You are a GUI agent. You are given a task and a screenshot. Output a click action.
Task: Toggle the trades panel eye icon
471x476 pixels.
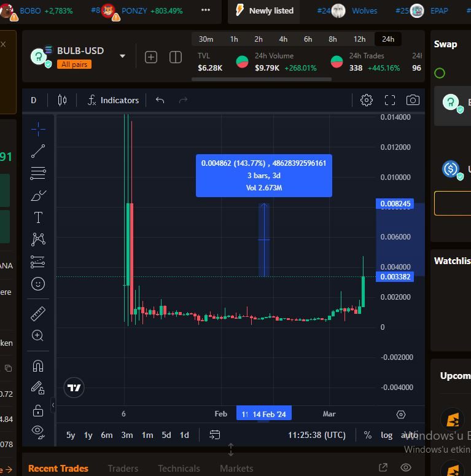406,467
